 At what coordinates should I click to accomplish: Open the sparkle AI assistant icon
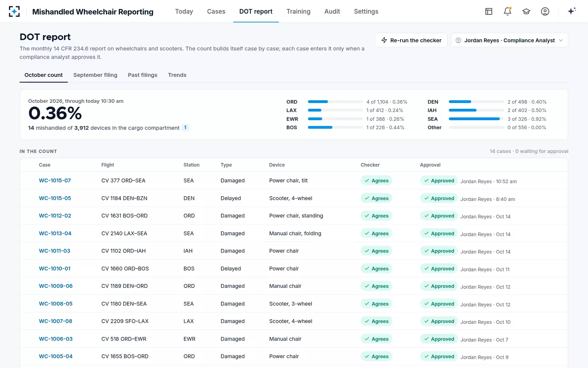coord(572,11)
